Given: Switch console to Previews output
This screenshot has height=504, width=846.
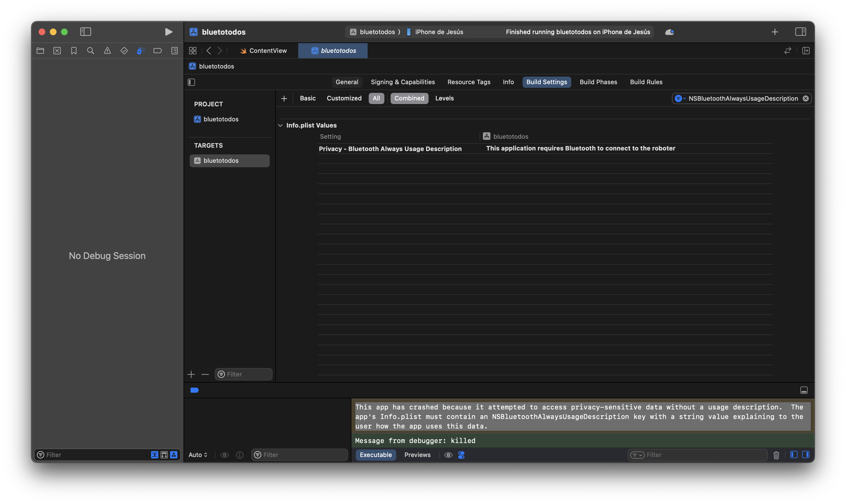Looking at the screenshot, I should click(x=417, y=455).
